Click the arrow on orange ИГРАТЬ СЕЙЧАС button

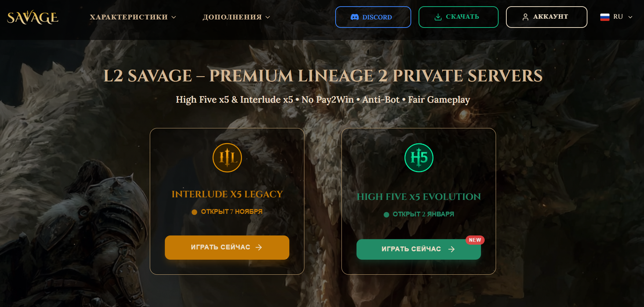click(x=259, y=248)
